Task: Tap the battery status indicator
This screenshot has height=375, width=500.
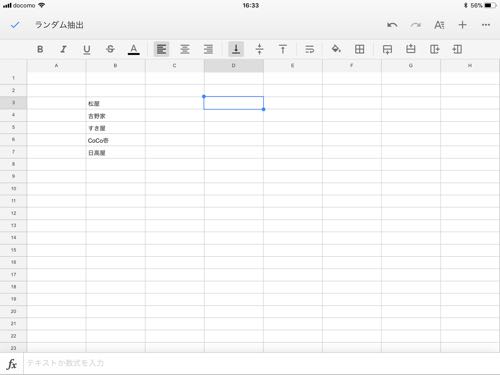Action: point(490,5)
